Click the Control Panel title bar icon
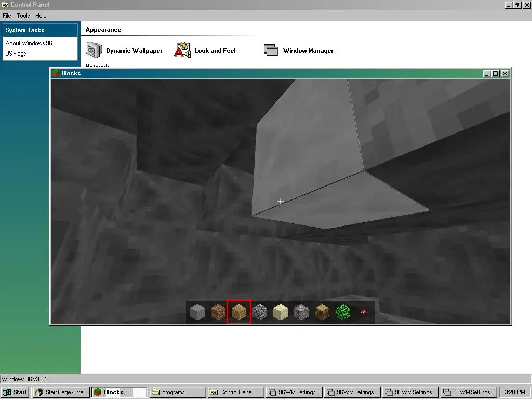Screen dimensions: 532x399 tap(5, 5)
